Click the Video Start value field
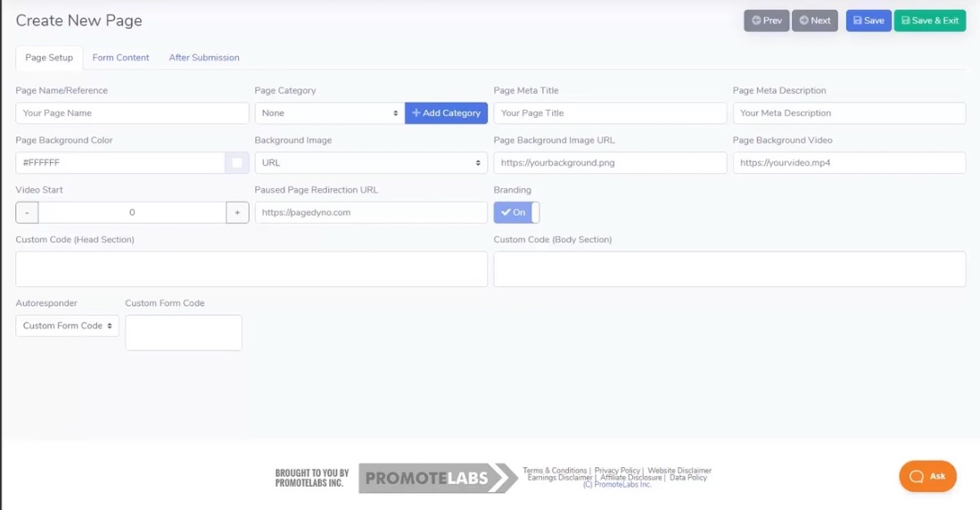This screenshot has height=510, width=980. coord(132,212)
